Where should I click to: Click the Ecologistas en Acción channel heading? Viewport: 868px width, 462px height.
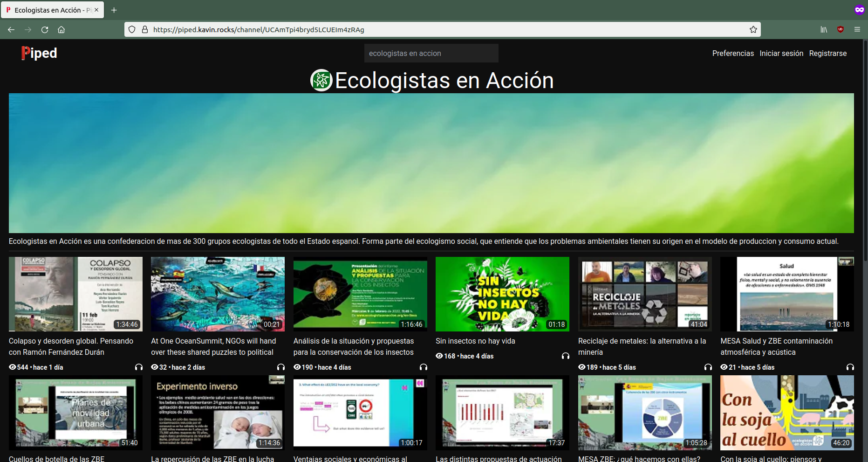[444, 80]
